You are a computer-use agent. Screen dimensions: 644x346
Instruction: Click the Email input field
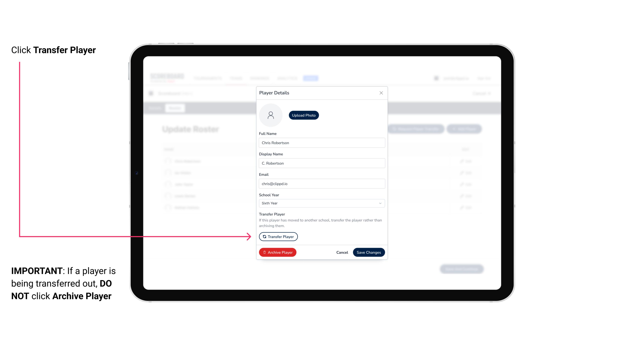[x=321, y=183]
